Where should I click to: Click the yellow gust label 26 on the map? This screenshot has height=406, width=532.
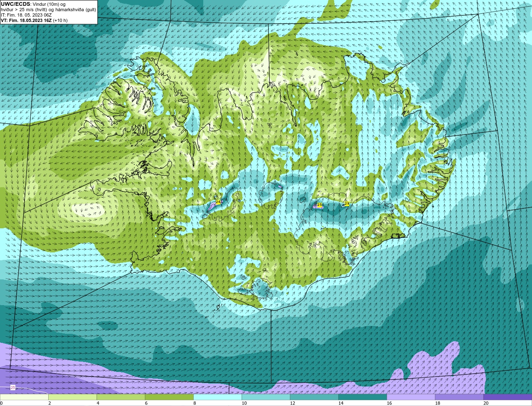click(x=218, y=202)
